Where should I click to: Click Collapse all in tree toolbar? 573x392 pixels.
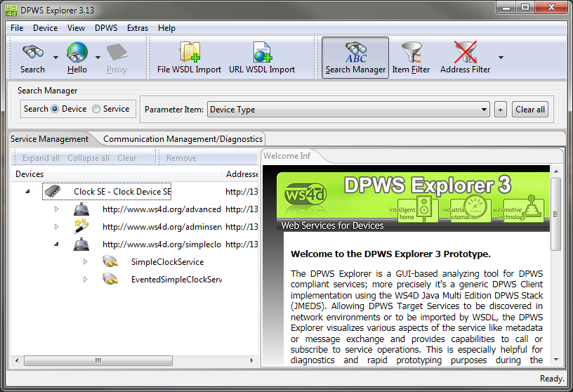click(88, 158)
